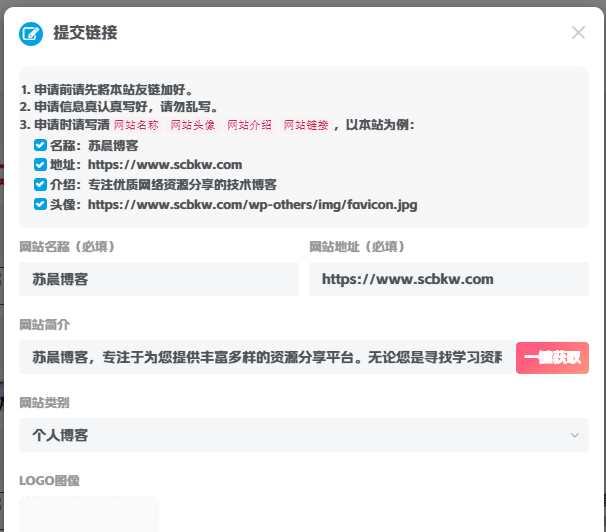Click the text https://www.scbkw.com in the 地址 example
This screenshot has width=606, height=532.
(x=165, y=165)
